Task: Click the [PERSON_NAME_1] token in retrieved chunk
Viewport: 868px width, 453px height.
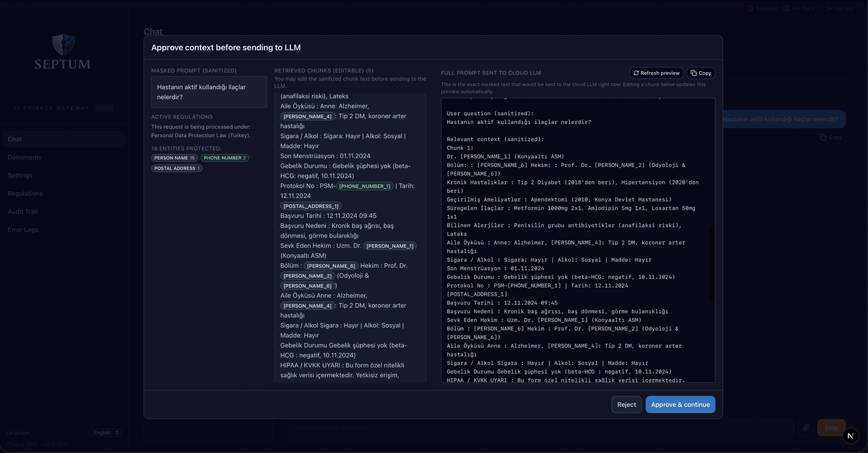Action: tap(390, 246)
